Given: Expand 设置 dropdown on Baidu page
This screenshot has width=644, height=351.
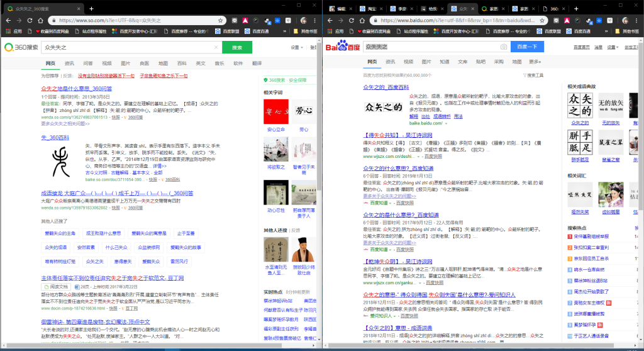Looking at the screenshot, I should pyautogui.click(x=613, y=47).
